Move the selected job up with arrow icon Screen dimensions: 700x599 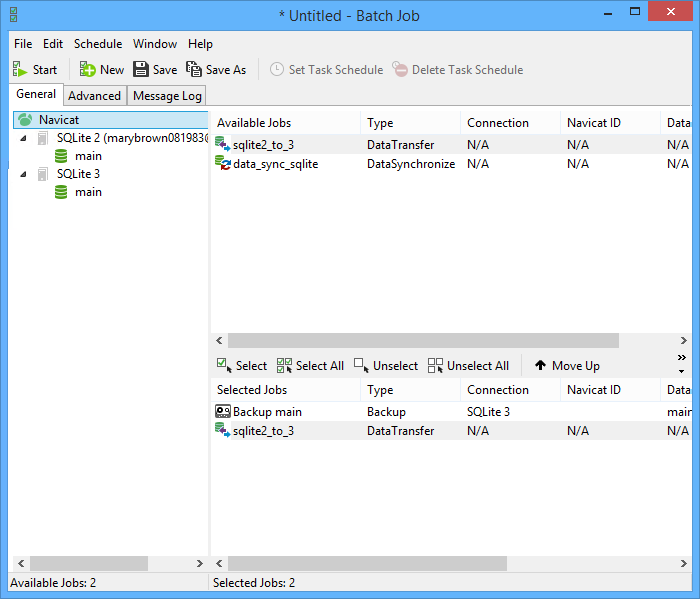click(540, 365)
